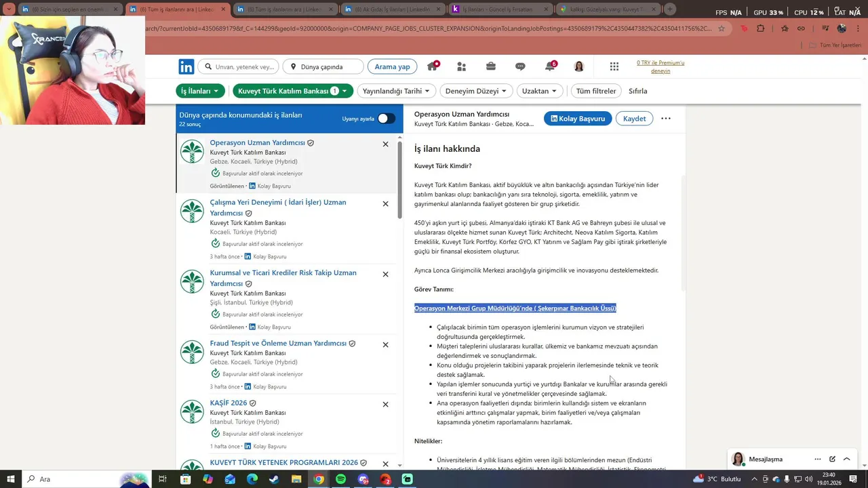The height and width of the screenshot is (488, 868).
Task: Focus the Dünya çapında location field
Action: point(323,66)
